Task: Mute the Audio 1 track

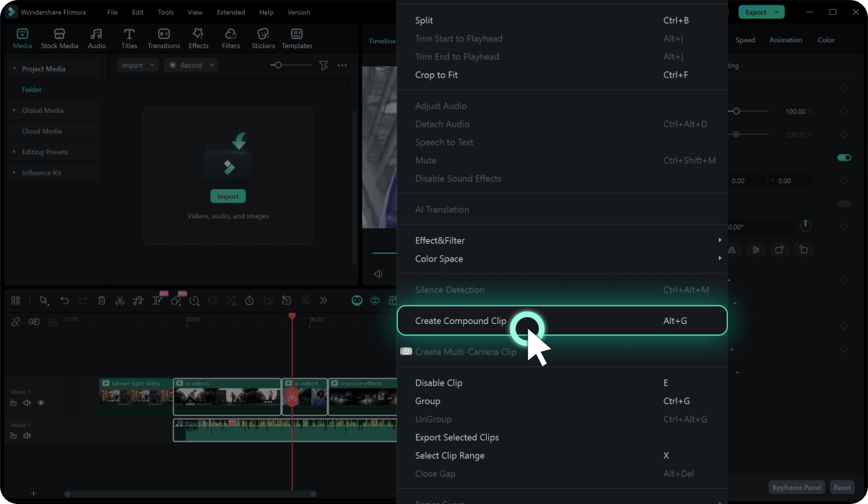Action: (27, 435)
